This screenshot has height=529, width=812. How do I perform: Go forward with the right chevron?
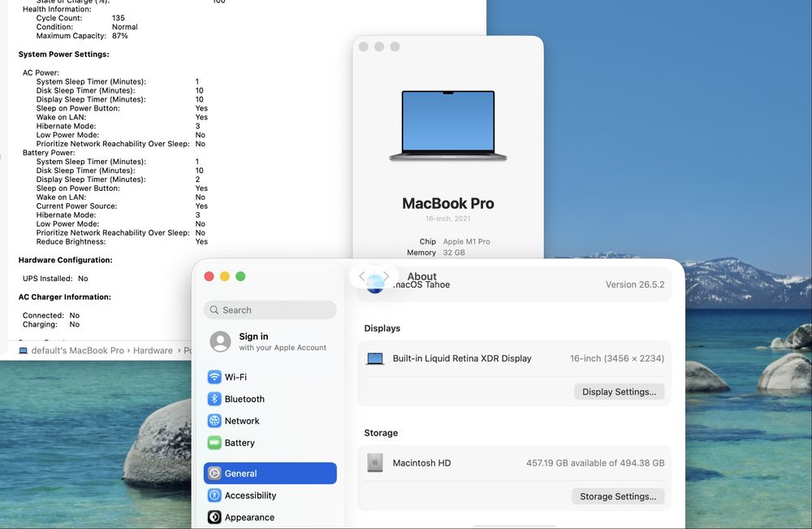[386, 276]
